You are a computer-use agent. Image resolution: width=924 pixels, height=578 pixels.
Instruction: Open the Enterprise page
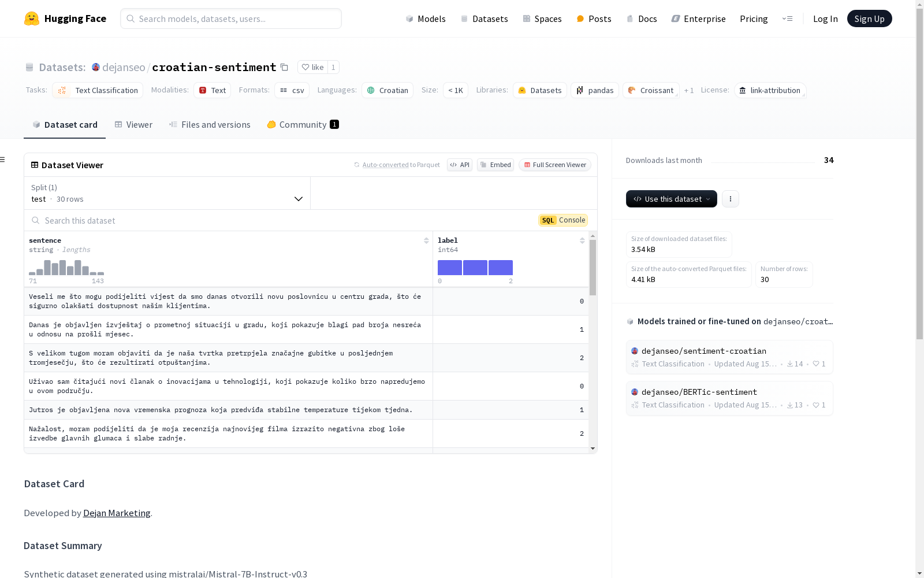[698, 18]
